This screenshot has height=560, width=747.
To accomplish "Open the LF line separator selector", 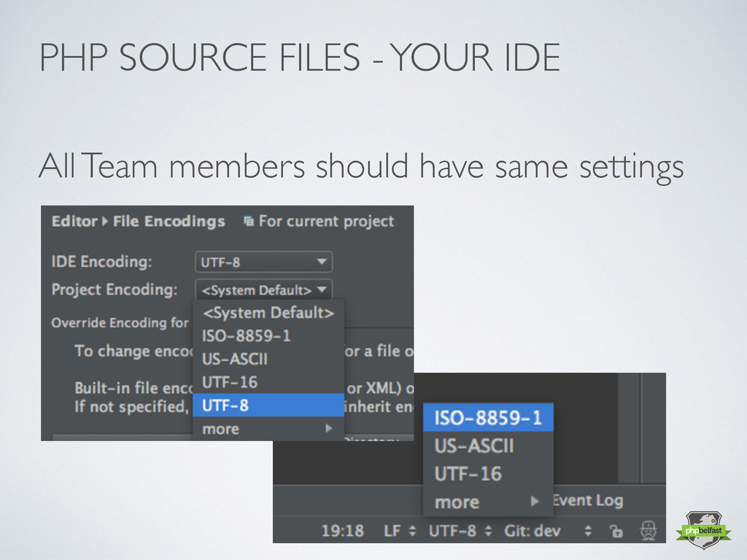I will 400,531.
